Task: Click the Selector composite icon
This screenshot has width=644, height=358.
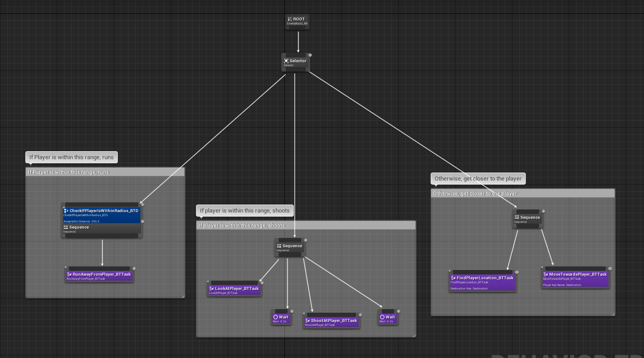Action: click(286, 61)
